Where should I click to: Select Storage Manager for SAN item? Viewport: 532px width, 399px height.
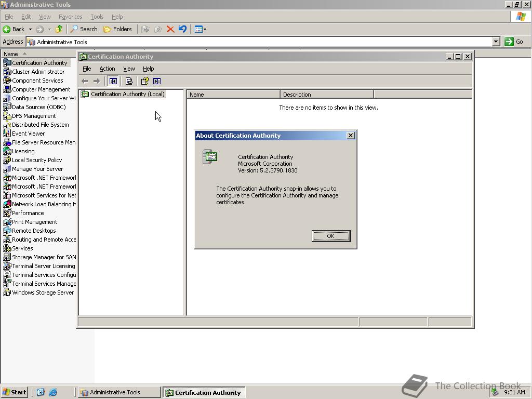tap(39, 257)
